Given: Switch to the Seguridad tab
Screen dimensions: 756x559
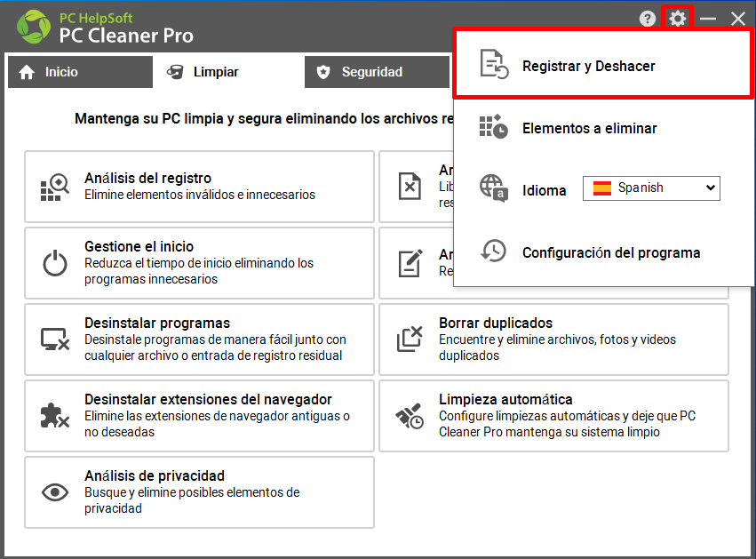Looking at the screenshot, I should tap(377, 72).
